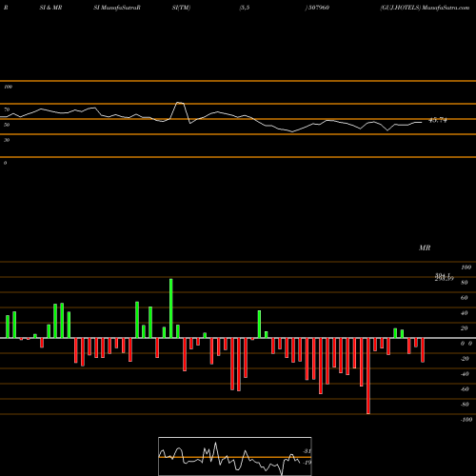Click the 507960 stock code text
This screenshot has width=476, height=476.
(x=319, y=8)
